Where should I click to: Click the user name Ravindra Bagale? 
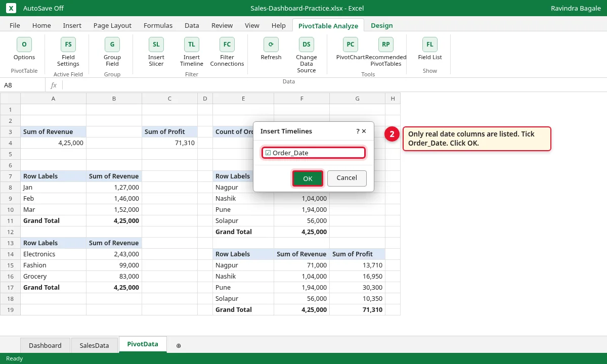coord(576,8)
